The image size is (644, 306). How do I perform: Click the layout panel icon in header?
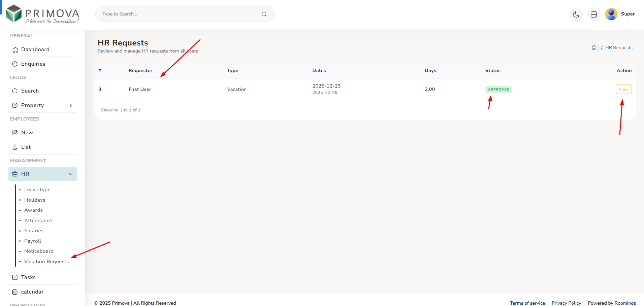pos(593,14)
